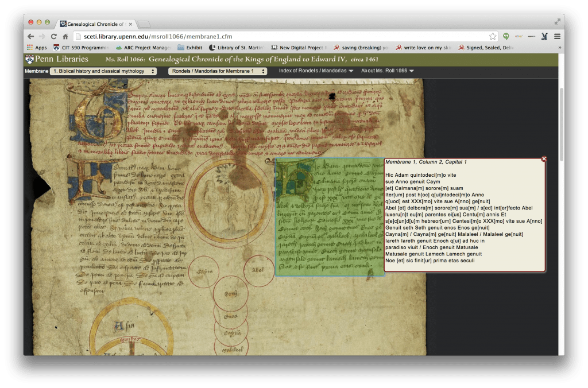Click the scissors-like extension icon

[544, 36]
